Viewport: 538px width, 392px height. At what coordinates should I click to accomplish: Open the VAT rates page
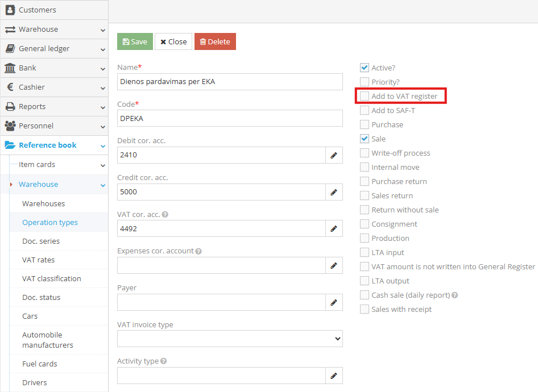click(x=39, y=260)
